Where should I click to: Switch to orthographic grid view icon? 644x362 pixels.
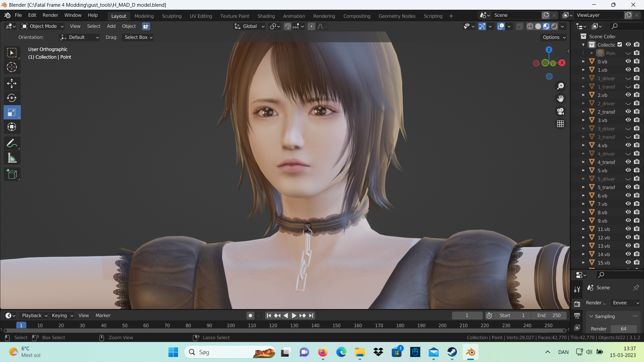pos(560,124)
